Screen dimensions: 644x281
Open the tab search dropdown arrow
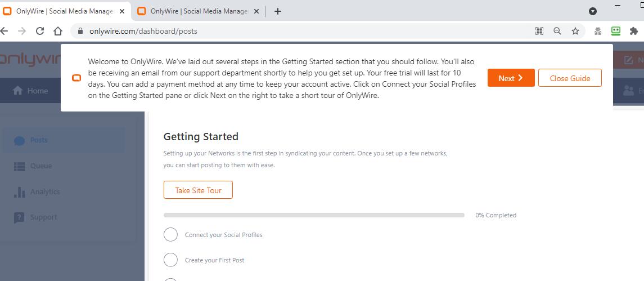593,11
